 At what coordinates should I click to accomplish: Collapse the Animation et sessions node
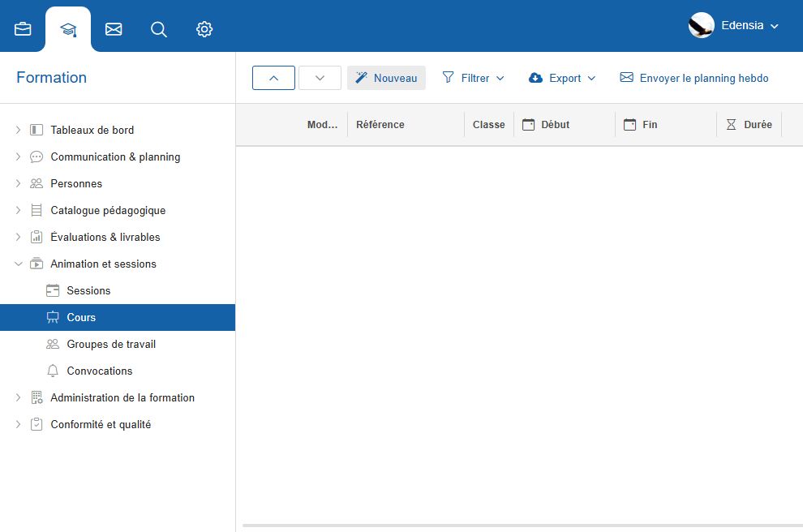pos(18,264)
